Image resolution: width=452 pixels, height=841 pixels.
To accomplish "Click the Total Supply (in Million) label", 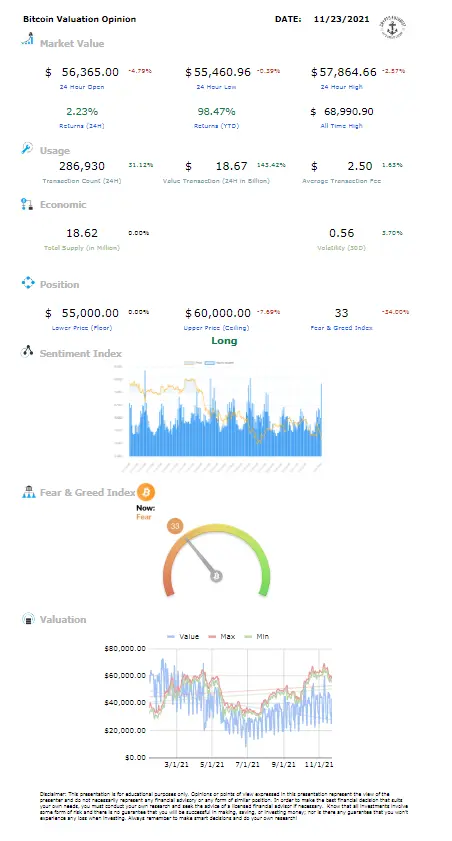I will 82,248.
